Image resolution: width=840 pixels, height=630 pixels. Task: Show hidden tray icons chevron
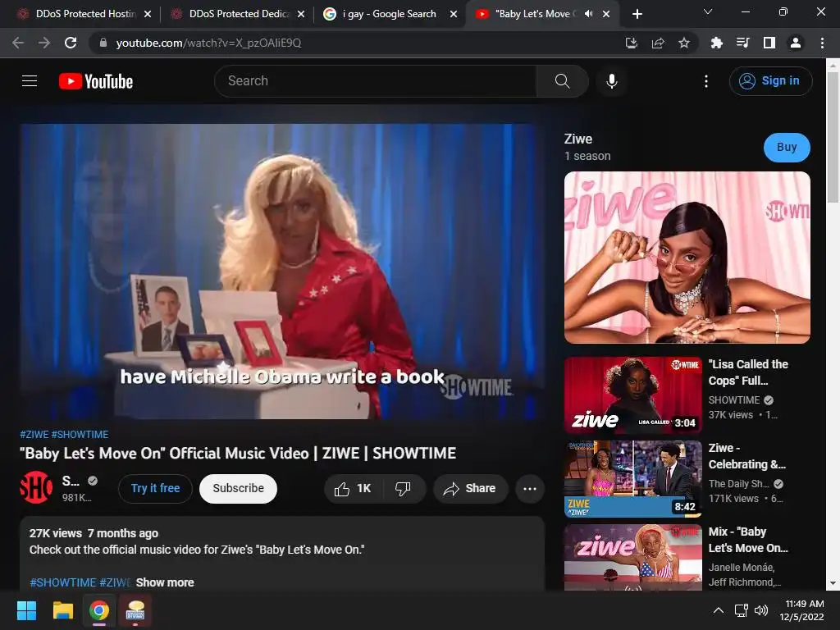719,610
